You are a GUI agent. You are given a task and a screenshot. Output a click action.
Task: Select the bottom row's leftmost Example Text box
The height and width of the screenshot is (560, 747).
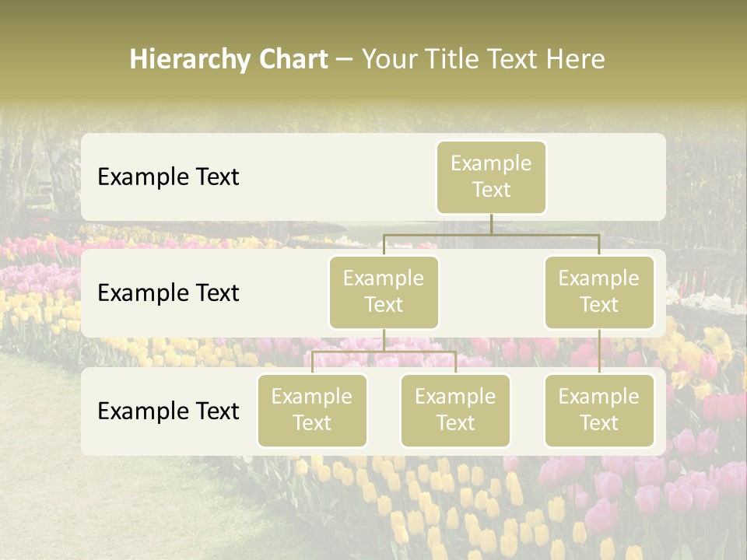tap(312, 410)
